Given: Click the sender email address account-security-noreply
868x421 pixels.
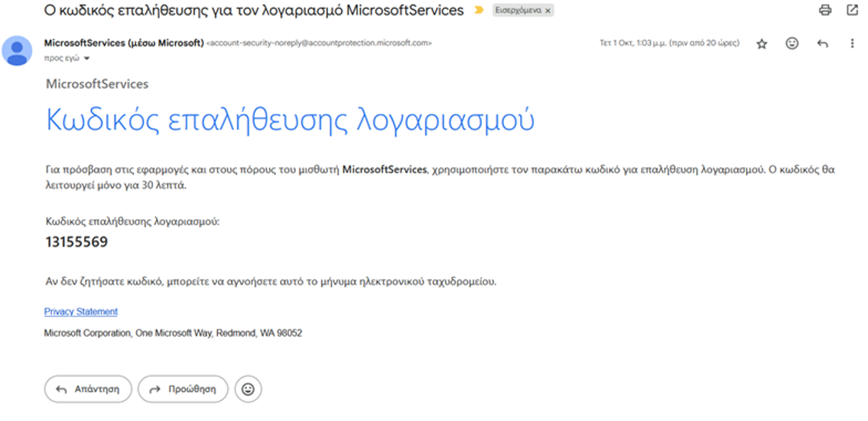Looking at the screenshot, I should coord(319,43).
